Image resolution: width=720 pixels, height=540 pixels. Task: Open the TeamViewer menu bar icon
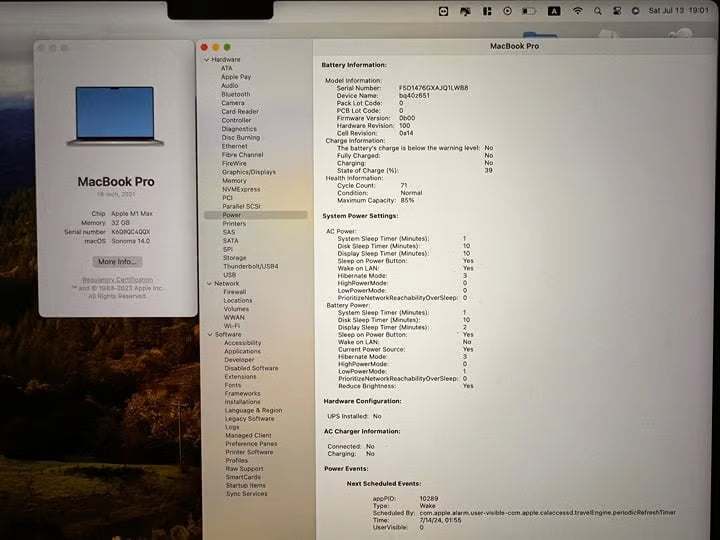coord(443,11)
